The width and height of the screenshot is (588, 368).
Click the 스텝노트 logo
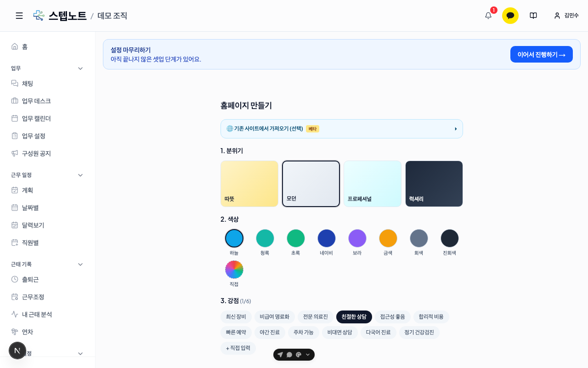[x=60, y=16]
